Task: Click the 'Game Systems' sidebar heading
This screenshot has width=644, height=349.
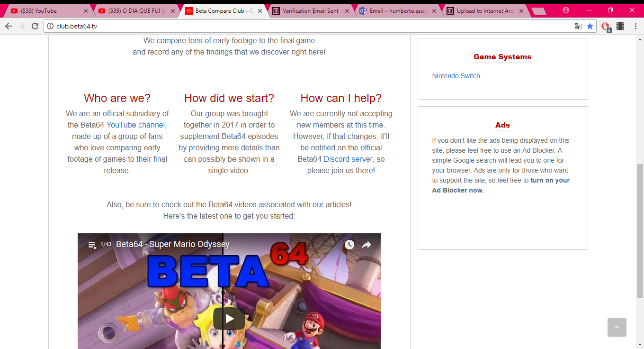Action: point(502,57)
